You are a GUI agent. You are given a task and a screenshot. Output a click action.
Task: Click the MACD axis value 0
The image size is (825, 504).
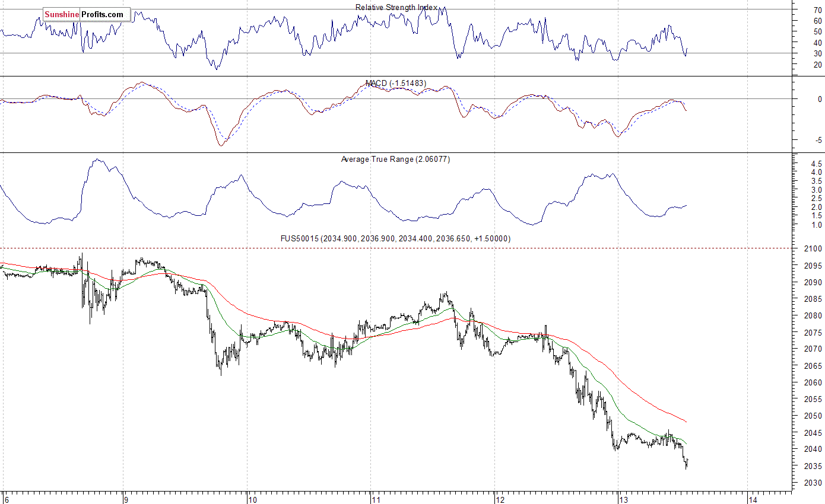point(820,99)
